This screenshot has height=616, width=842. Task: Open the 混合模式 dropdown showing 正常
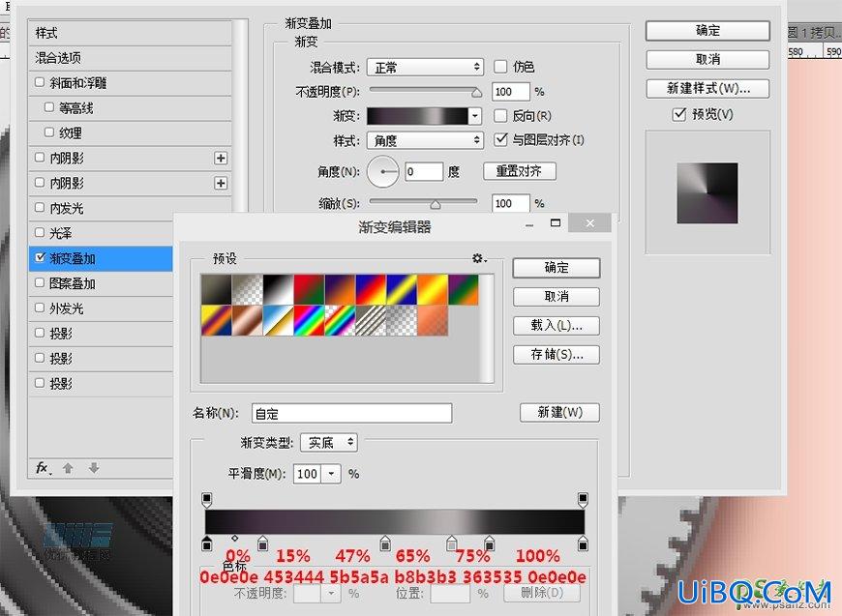425,67
